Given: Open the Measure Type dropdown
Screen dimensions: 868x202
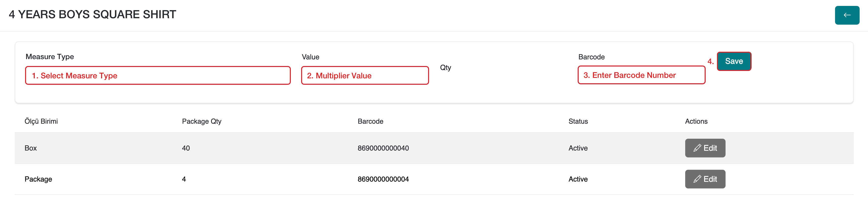Looking at the screenshot, I should (158, 76).
